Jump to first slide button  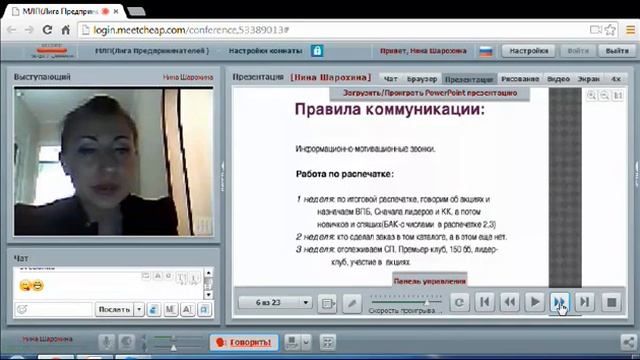pos(484,302)
